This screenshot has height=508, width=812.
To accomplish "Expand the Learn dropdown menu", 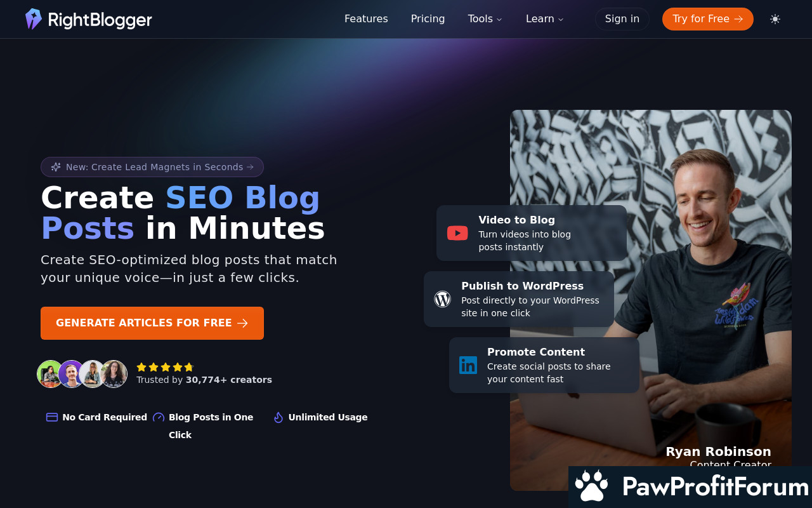I will (x=545, y=19).
